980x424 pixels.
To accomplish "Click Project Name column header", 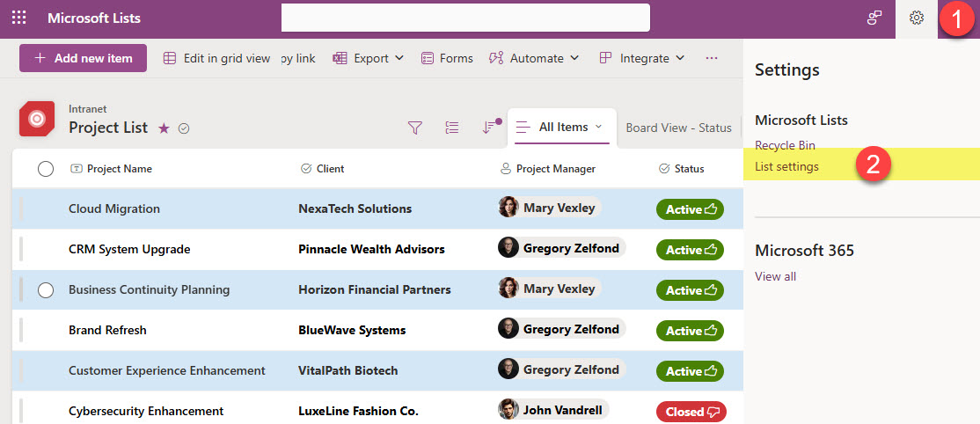I will [120, 169].
